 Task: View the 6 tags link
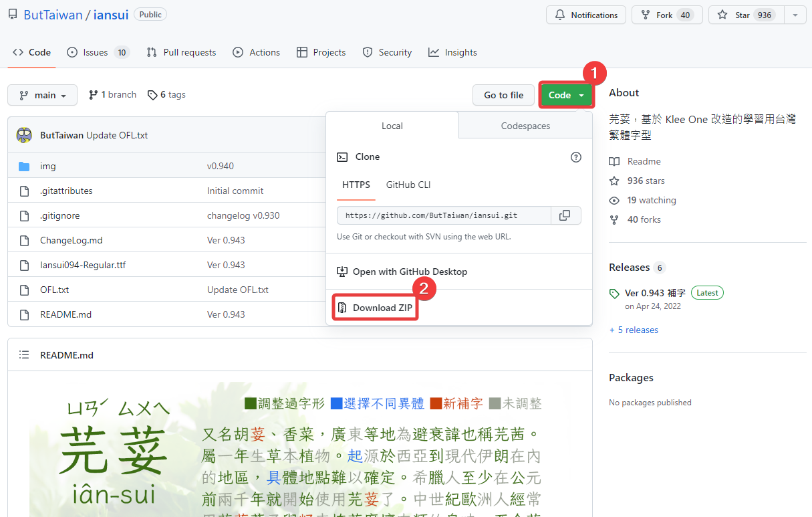point(166,95)
